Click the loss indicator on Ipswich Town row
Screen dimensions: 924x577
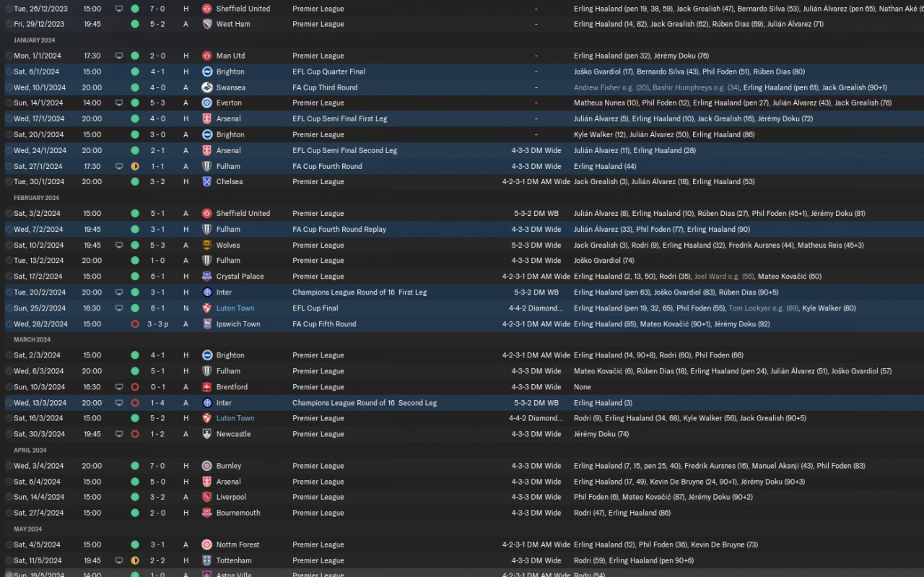pyautogui.click(x=135, y=324)
